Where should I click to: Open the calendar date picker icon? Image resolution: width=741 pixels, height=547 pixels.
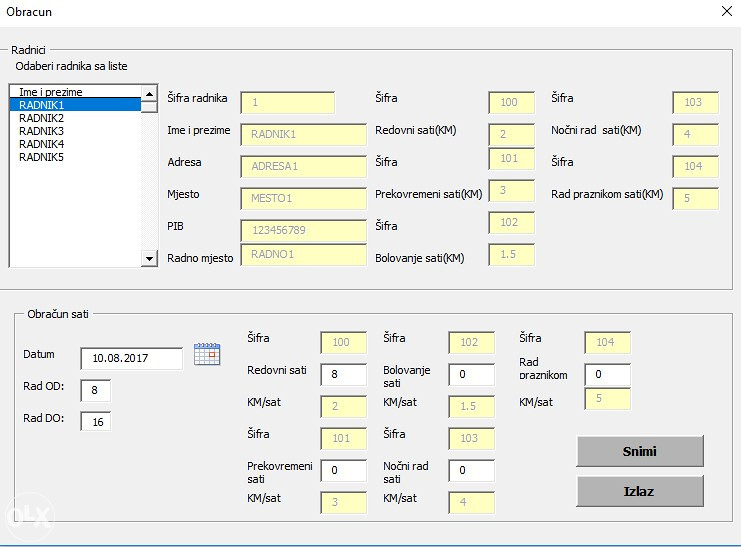(207, 354)
